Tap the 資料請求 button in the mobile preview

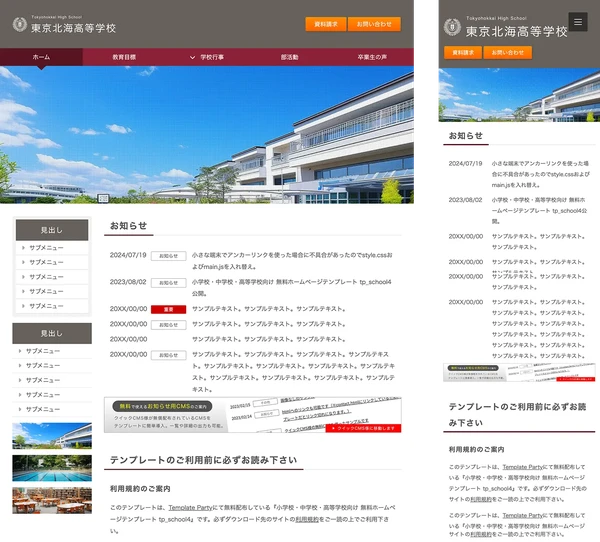tap(463, 52)
